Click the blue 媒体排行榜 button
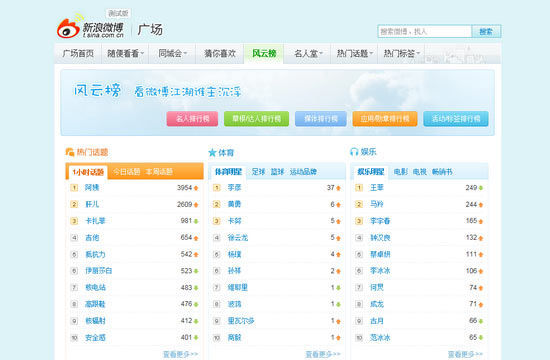550x360 pixels. (x=321, y=119)
